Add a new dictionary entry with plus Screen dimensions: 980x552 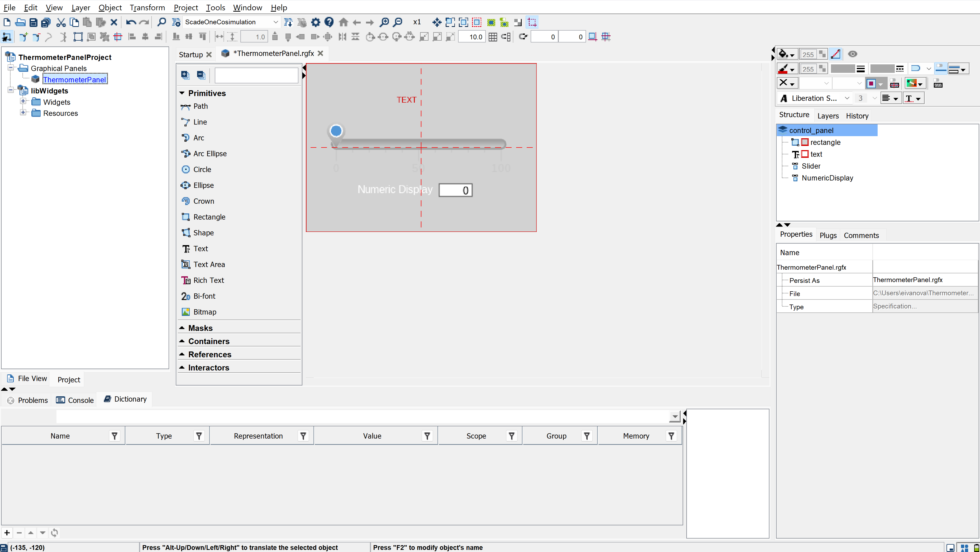click(x=7, y=532)
